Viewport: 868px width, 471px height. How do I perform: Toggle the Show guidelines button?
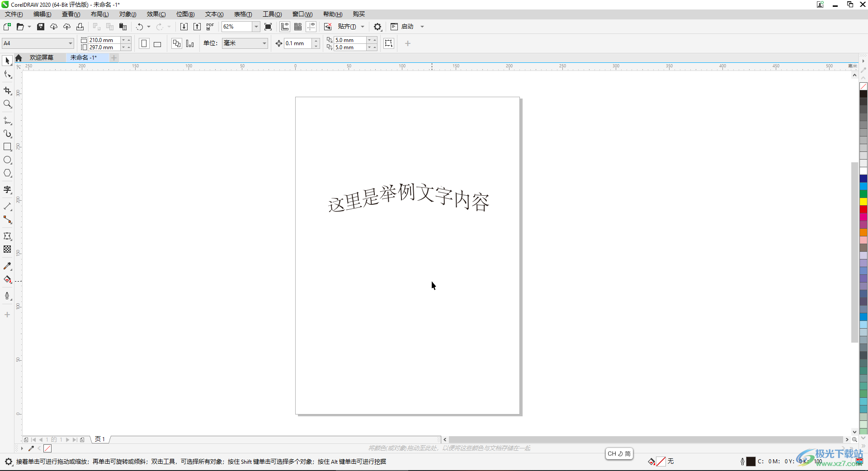pos(311,27)
